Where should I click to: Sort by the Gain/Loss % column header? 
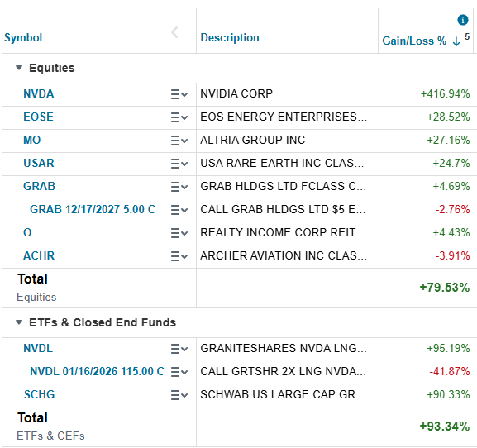coord(414,41)
